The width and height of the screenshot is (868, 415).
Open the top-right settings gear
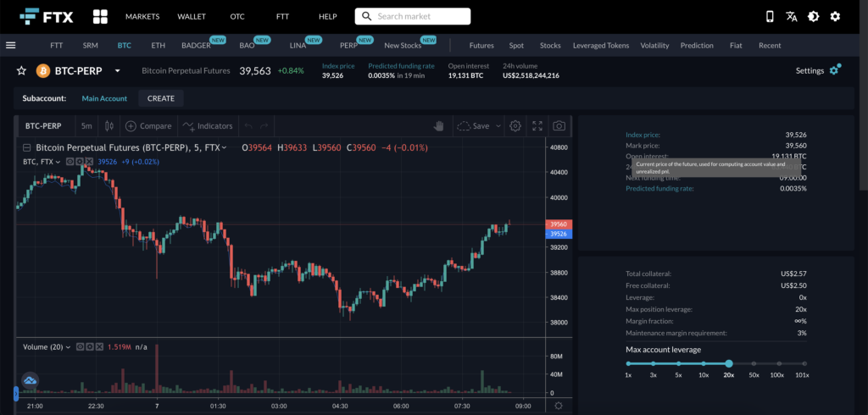tap(835, 17)
